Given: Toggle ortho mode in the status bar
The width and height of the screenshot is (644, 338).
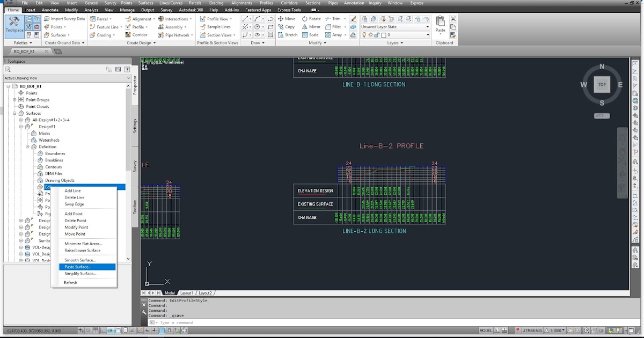Looking at the screenshot, I should pyautogui.click(x=103, y=331).
